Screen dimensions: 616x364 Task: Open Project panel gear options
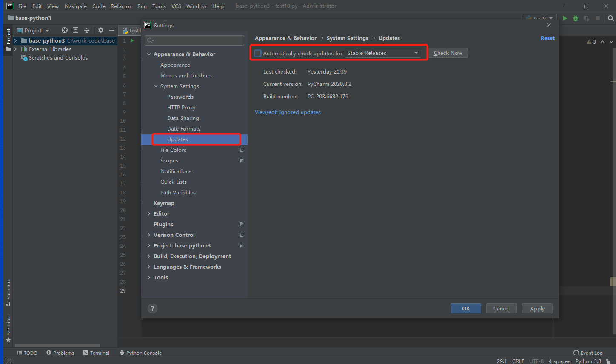(x=101, y=30)
